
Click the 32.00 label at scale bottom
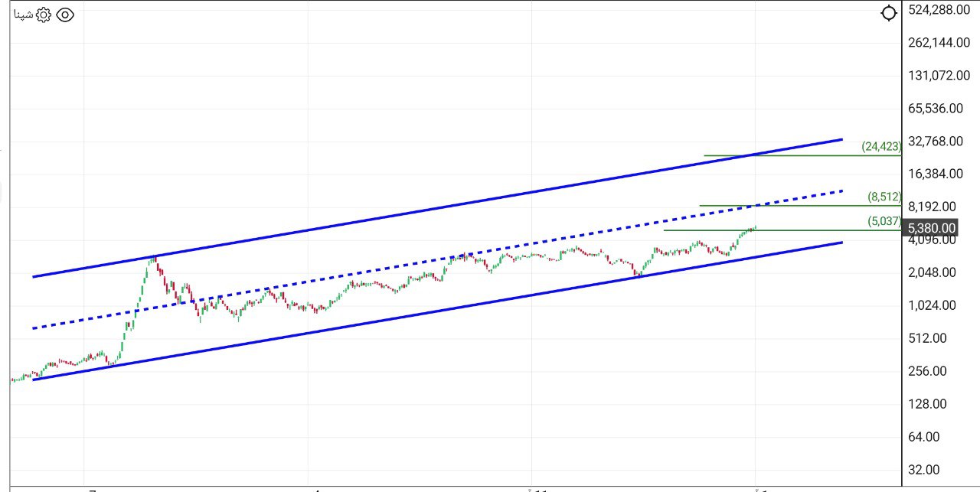(x=924, y=469)
